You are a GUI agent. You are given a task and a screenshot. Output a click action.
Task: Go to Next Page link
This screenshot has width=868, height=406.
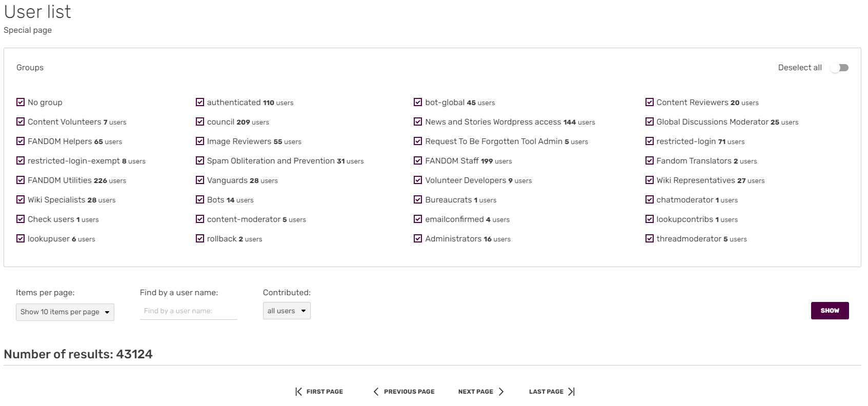click(x=476, y=392)
